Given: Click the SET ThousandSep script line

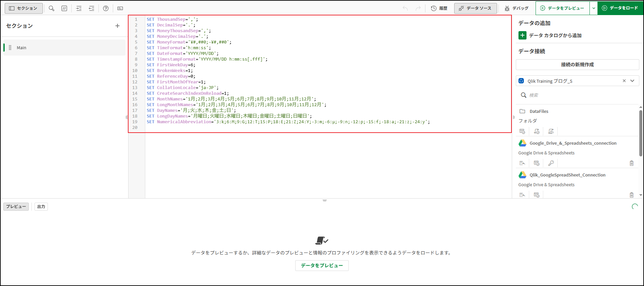Looking at the screenshot, I should coord(172,19).
